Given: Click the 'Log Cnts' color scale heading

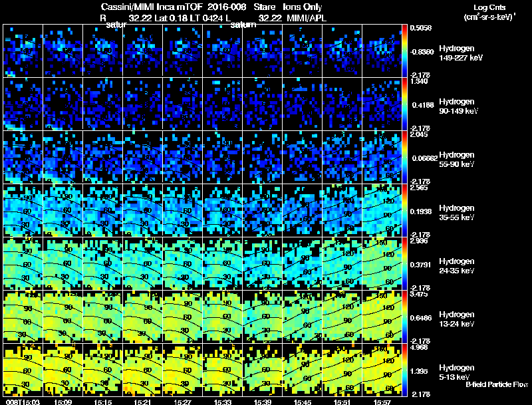Looking at the screenshot, I should tap(489, 7).
